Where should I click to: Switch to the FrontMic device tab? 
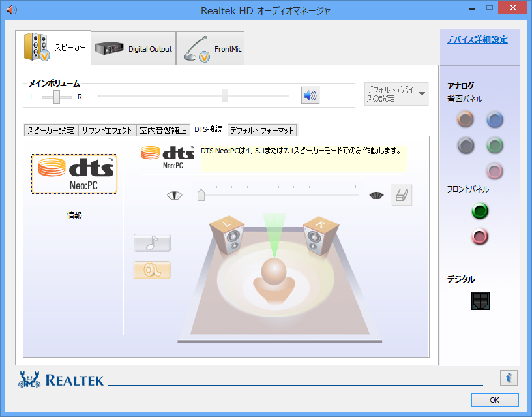(x=211, y=48)
